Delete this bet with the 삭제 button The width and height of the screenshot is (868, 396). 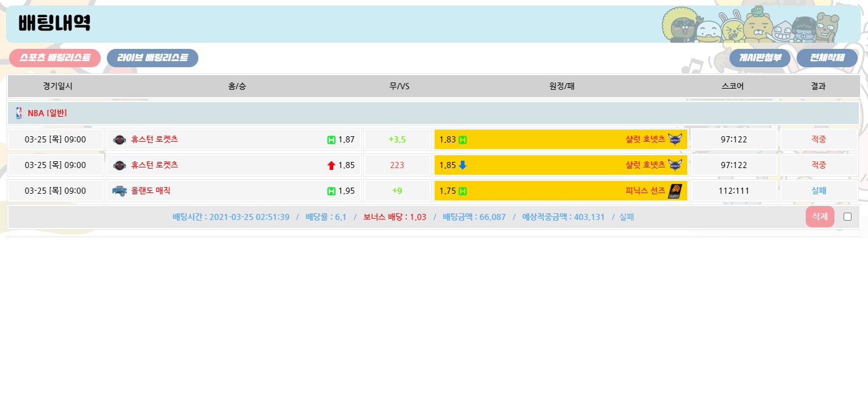819,216
